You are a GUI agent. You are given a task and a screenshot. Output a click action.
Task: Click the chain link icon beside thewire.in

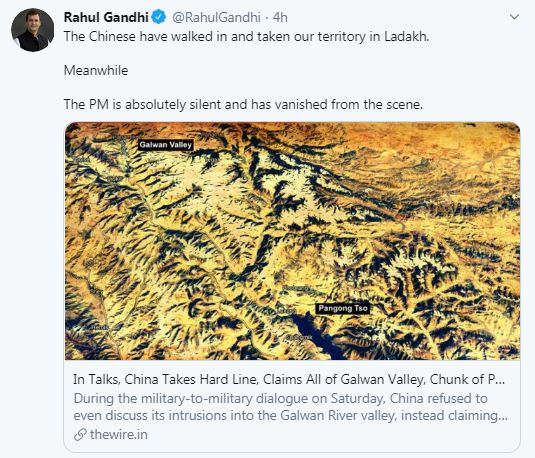click(x=80, y=435)
